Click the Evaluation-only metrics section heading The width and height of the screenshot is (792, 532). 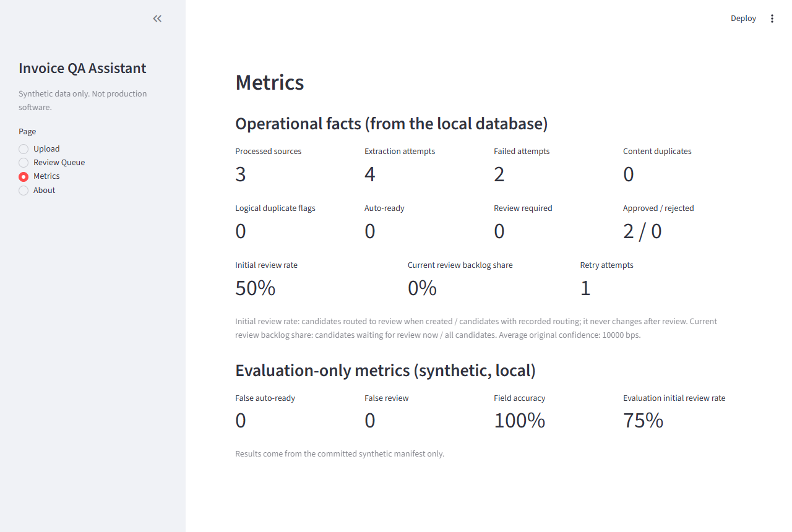point(385,371)
